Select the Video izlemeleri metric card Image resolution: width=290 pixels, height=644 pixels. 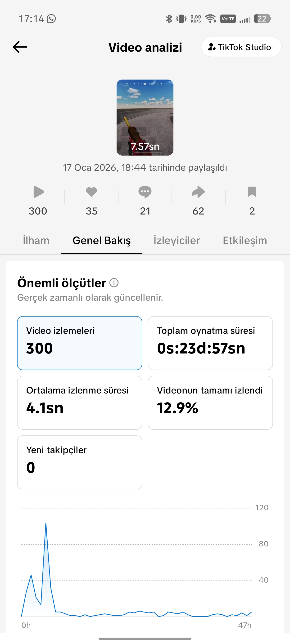click(80, 343)
